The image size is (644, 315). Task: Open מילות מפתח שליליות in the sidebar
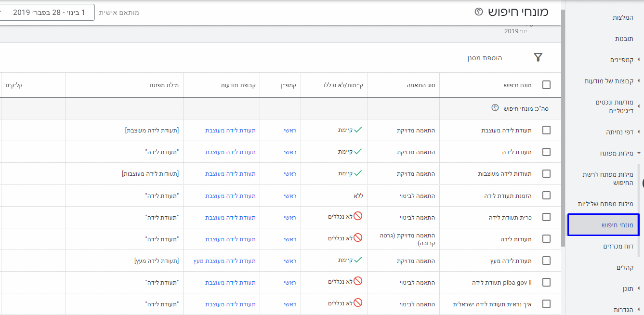point(605,204)
